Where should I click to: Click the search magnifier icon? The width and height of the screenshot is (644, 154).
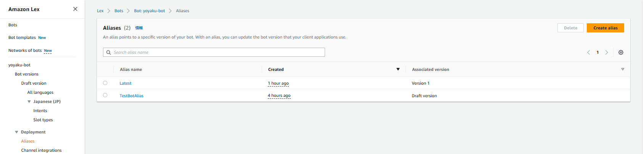coord(109,53)
